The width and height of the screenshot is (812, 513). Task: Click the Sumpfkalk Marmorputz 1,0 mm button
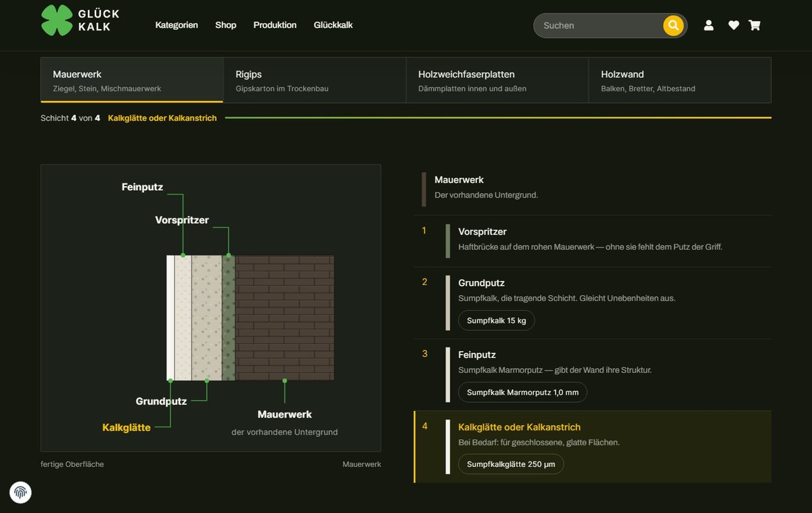point(522,393)
